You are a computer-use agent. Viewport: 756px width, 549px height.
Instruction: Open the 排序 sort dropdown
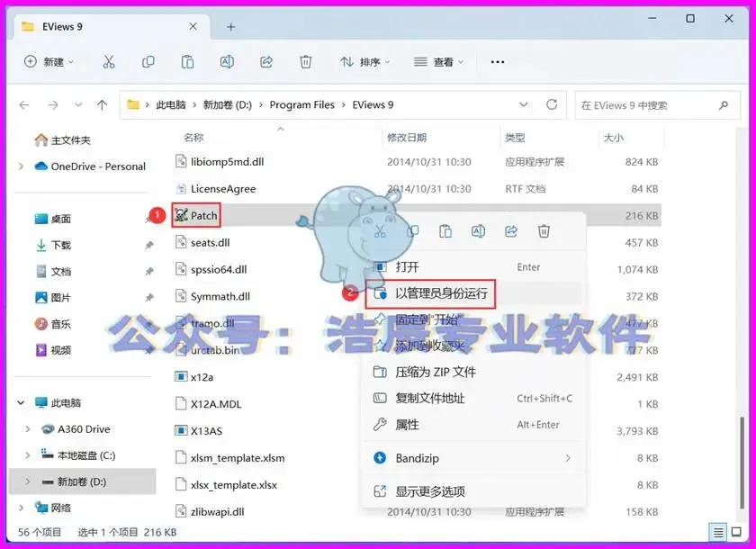pos(365,62)
